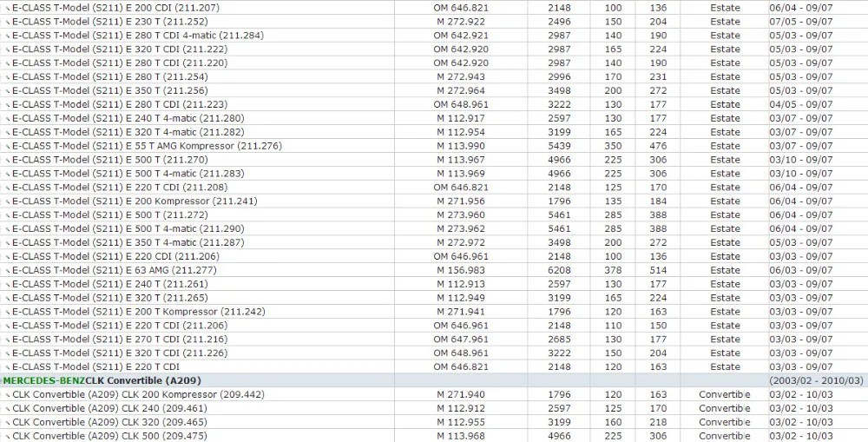
Task: Select row E 500 T (211.272)
Action: pos(434,214)
